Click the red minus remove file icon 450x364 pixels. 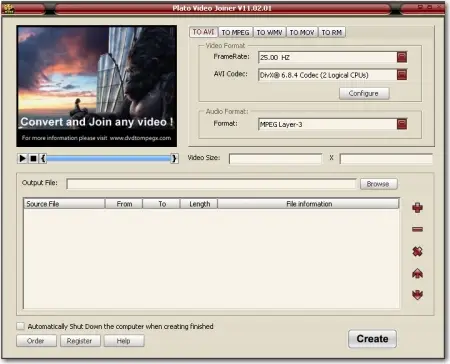417,229
